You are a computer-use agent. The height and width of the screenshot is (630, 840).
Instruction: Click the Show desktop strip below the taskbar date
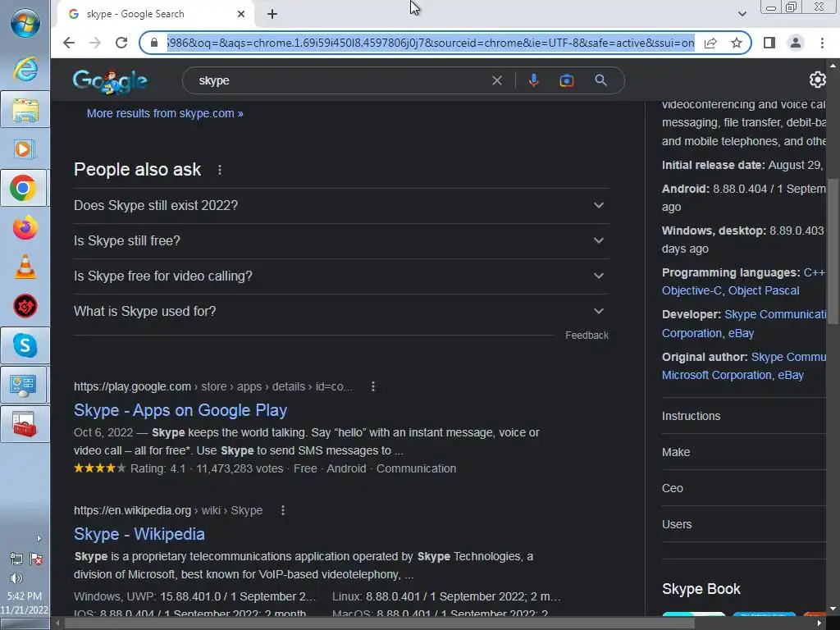coord(25,623)
